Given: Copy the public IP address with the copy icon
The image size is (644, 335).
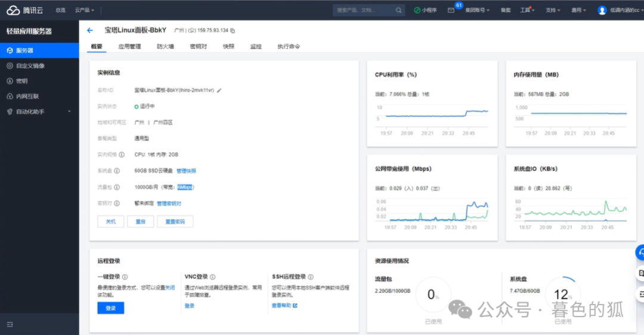Looking at the screenshot, I should (233, 30).
